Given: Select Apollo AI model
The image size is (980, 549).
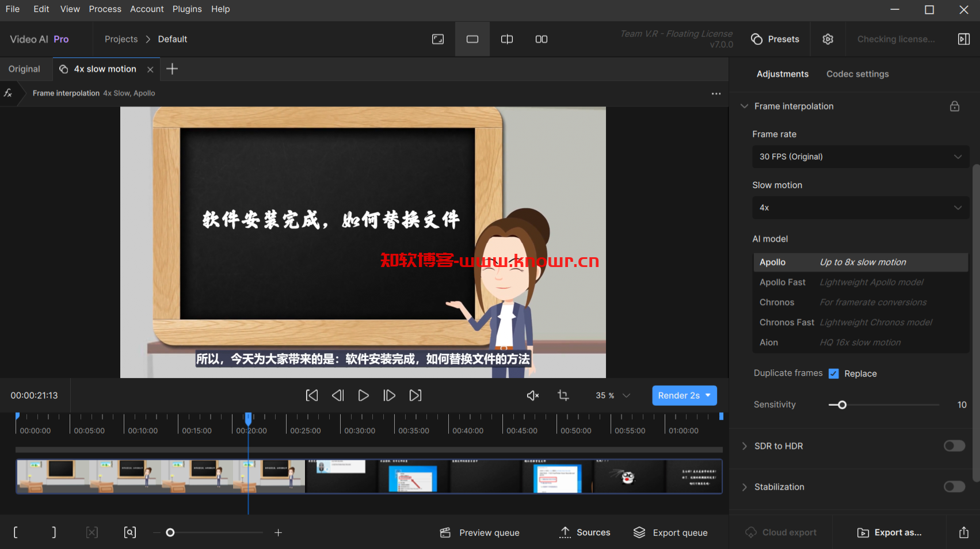Looking at the screenshot, I should click(860, 262).
